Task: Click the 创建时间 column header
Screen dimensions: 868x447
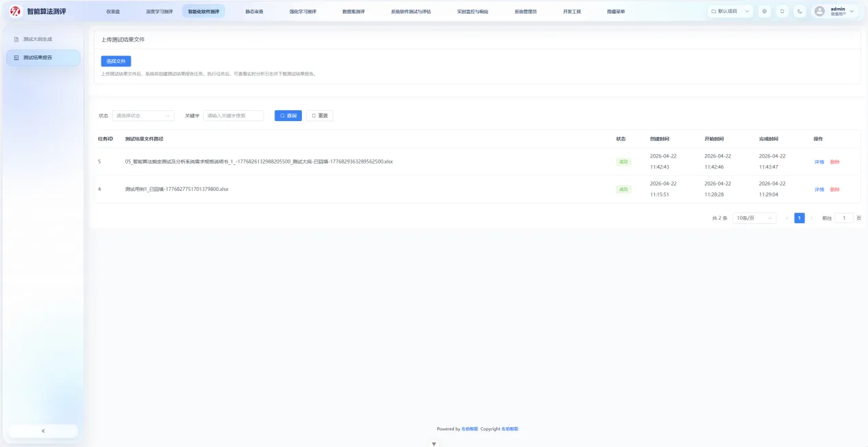Action: pyautogui.click(x=659, y=139)
